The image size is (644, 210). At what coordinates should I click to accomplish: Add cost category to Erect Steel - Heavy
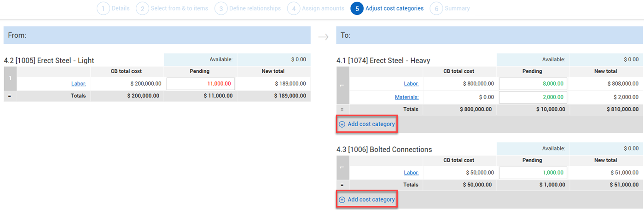(x=367, y=124)
